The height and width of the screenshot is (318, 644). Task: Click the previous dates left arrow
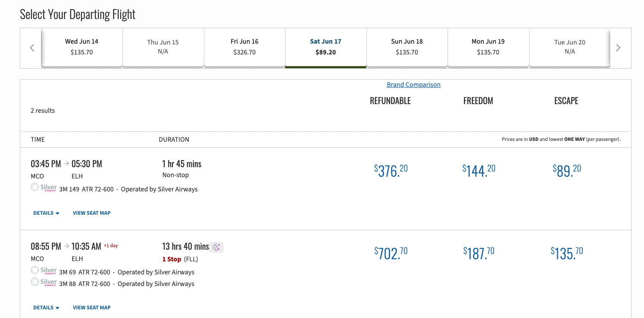(32, 48)
